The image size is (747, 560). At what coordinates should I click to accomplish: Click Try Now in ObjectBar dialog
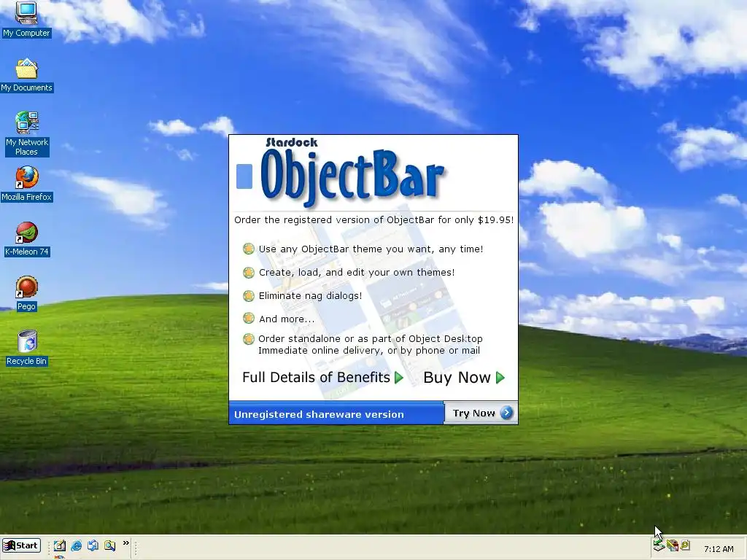481,413
